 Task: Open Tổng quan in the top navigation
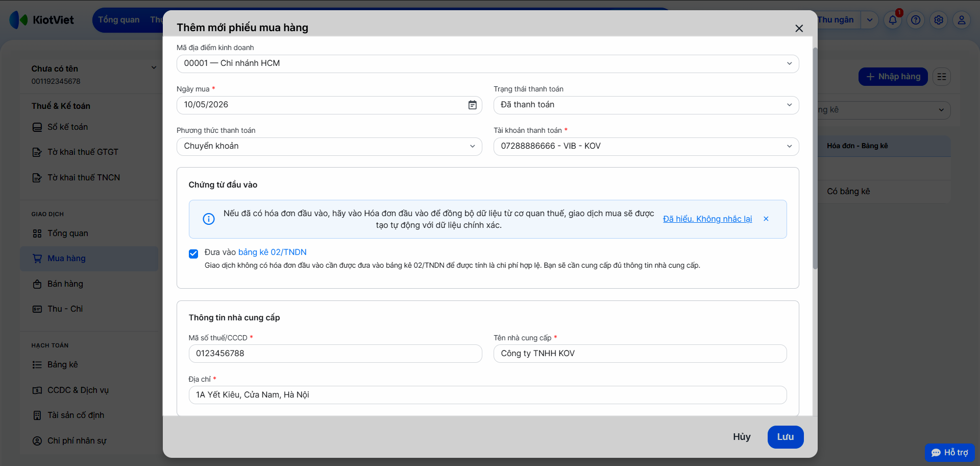119,20
